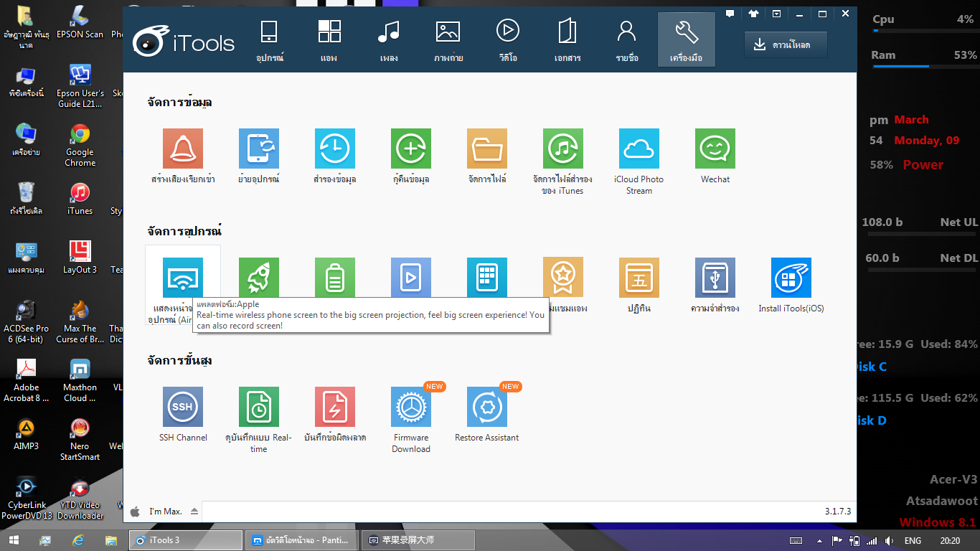Click Install iTools(iOS) icon

(791, 278)
